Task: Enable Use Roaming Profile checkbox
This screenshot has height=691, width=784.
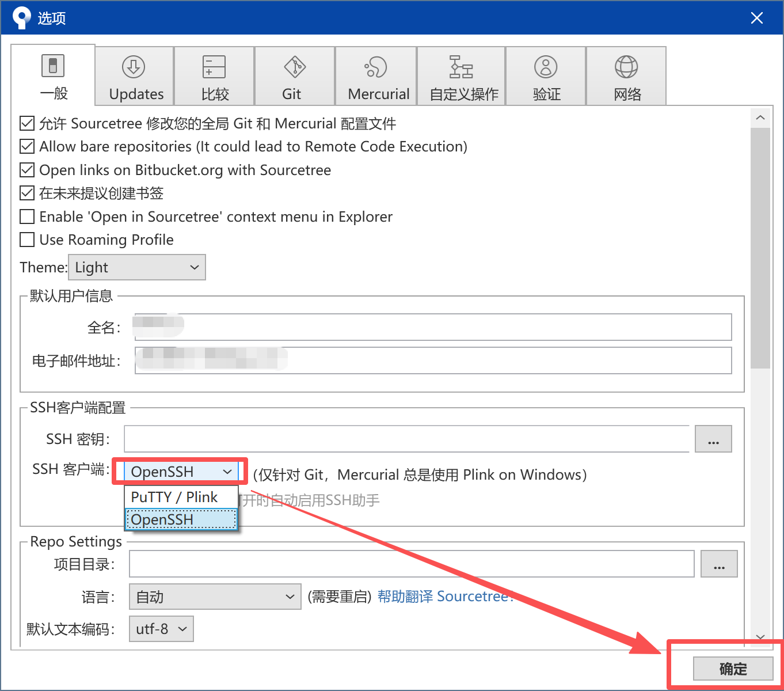Action: point(27,240)
